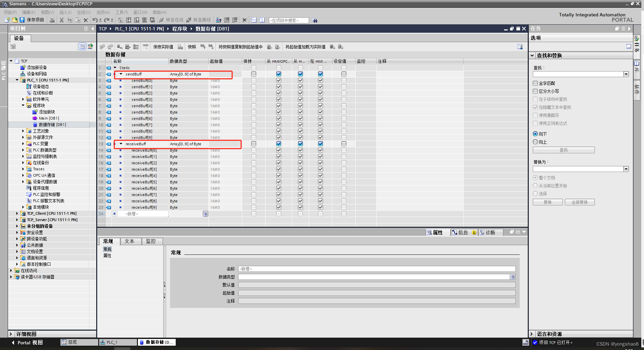Image resolution: width=644 pixels, height=350 pixels.
Task: Click 转至在线 go online button
Action: point(171,20)
